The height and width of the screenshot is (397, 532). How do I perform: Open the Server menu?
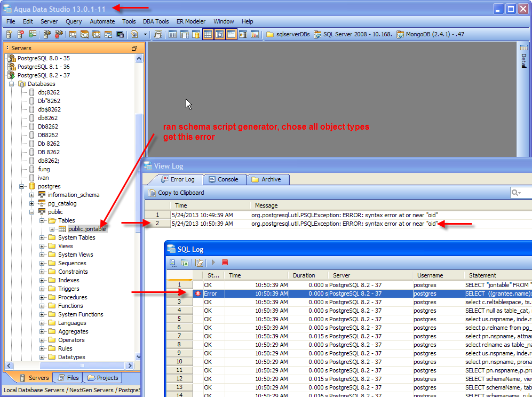pos(49,21)
